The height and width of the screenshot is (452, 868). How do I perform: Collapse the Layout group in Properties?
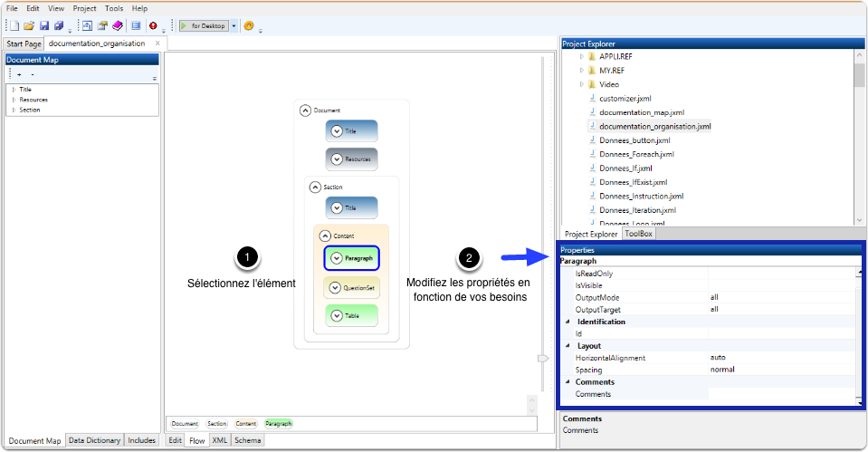568,346
